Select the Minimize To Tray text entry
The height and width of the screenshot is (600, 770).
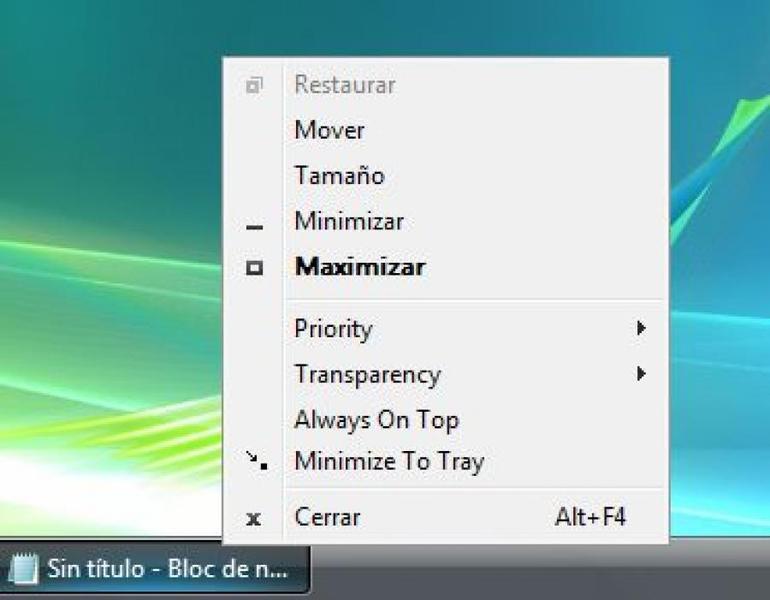point(389,462)
